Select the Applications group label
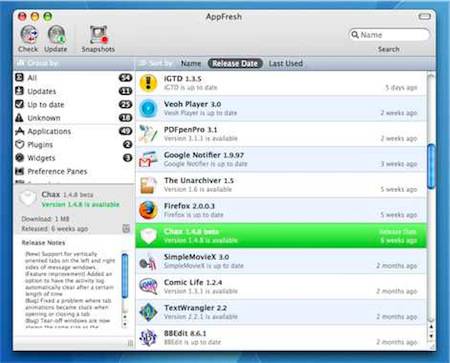Screen dimensions: 450x363 click(x=49, y=131)
